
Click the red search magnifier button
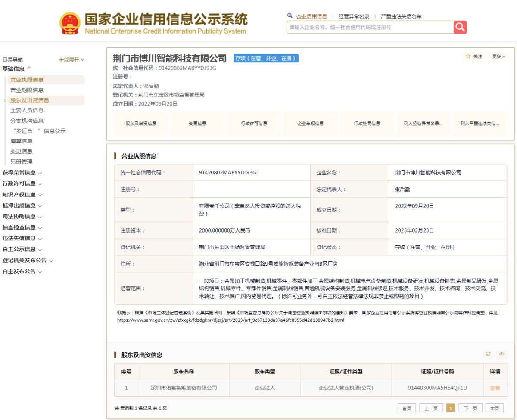pyautogui.click(x=460, y=27)
